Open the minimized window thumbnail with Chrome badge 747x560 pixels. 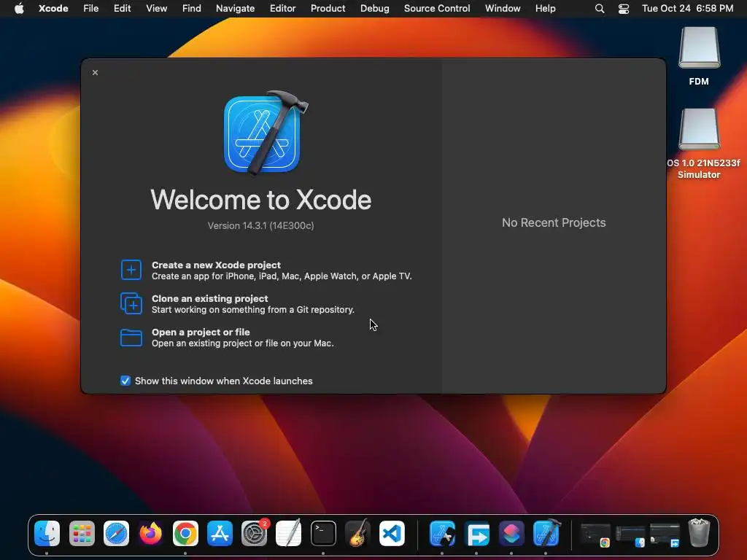click(x=595, y=534)
